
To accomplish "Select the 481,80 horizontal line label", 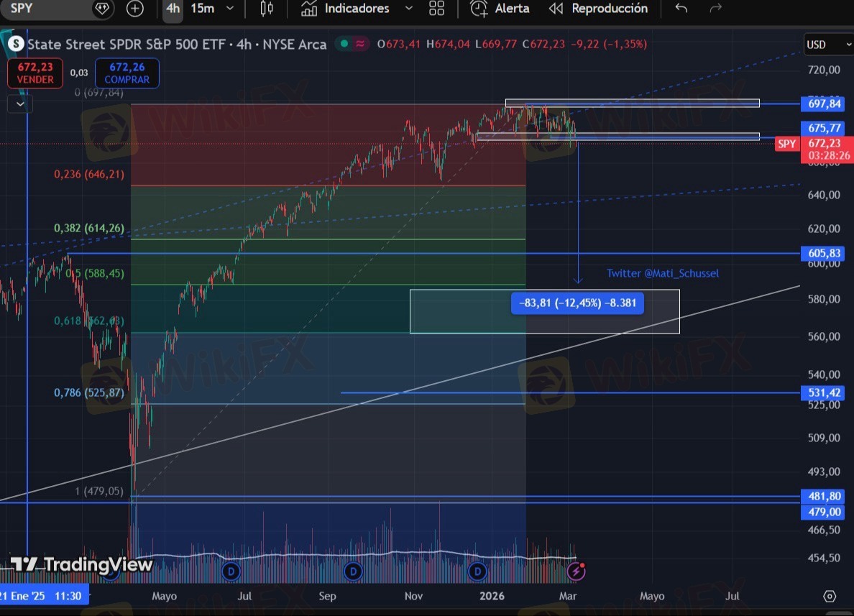I will point(824,496).
